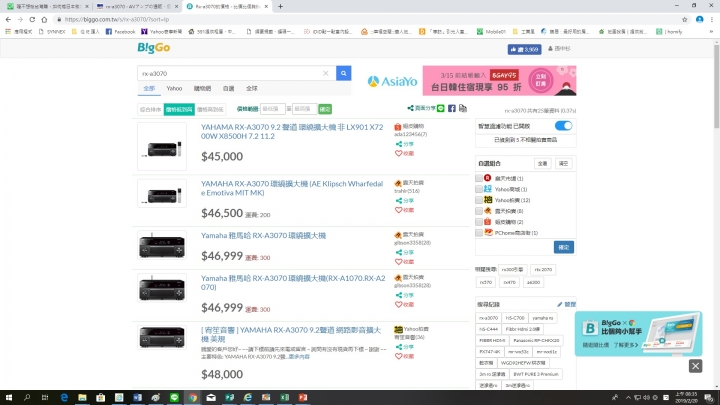Click the blue search magnifier button
The image size is (720, 405).
(343, 73)
